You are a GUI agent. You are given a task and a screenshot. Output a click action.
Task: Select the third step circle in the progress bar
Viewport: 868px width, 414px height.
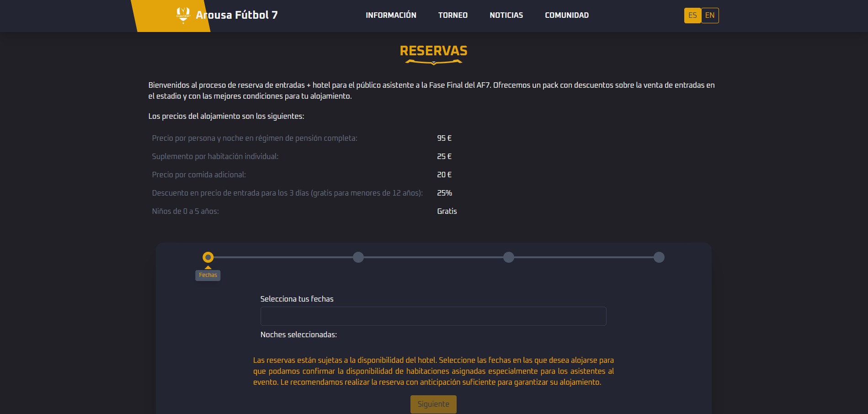(509, 257)
